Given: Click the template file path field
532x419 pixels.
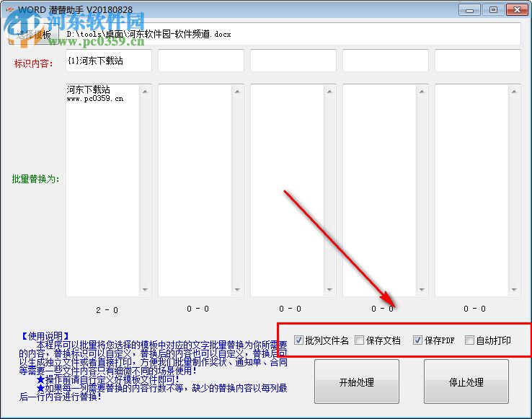Looking at the screenshot, I should click(x=293, y=34).
